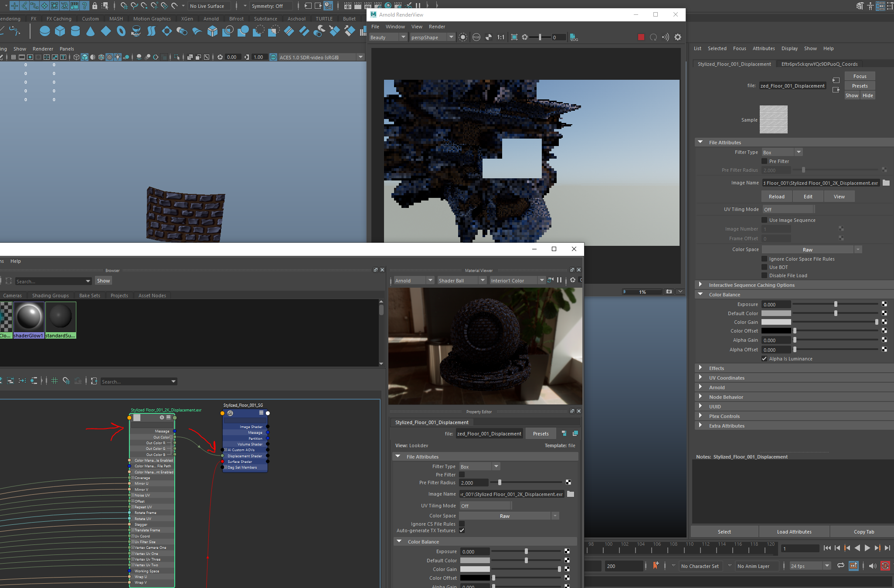Enable Use Image Sequence

(x=764, y=220)
